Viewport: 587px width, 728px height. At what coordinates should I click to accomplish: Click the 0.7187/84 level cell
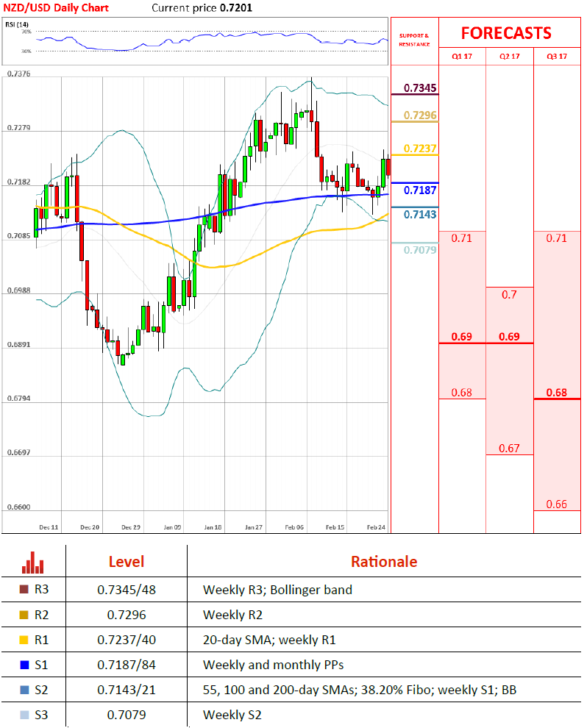coord(127,665)
